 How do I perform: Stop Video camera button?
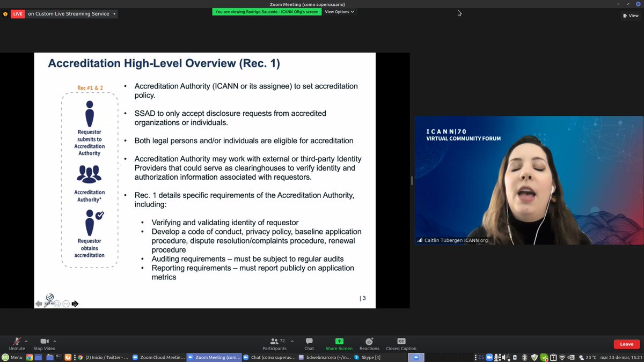(x=45, y=343)
